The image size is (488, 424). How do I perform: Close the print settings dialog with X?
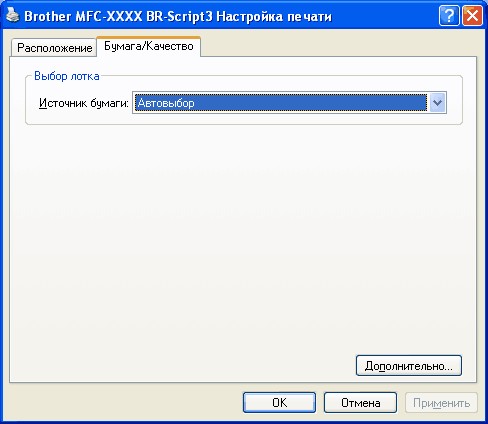(472, 15)
